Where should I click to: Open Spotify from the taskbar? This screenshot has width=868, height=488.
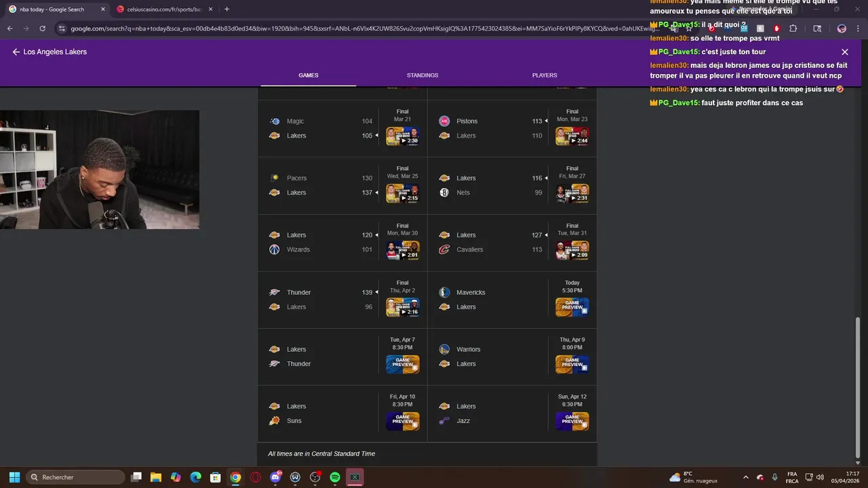[x=335, y=477]
